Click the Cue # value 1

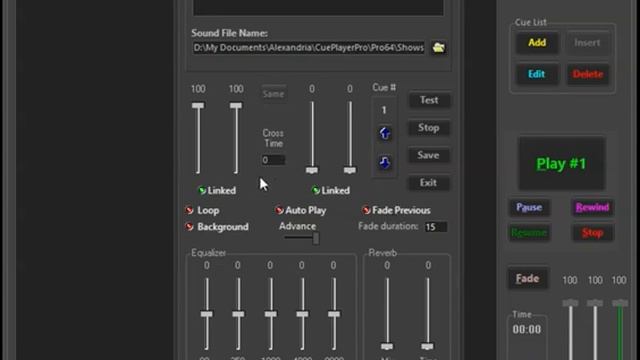(x=384, y=110)
